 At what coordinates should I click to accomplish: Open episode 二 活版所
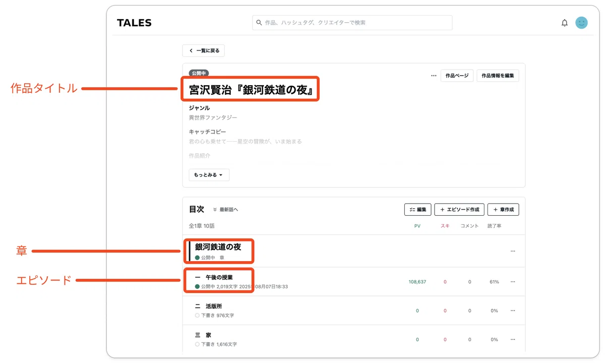pyautogui.click(x=208, y=306)
